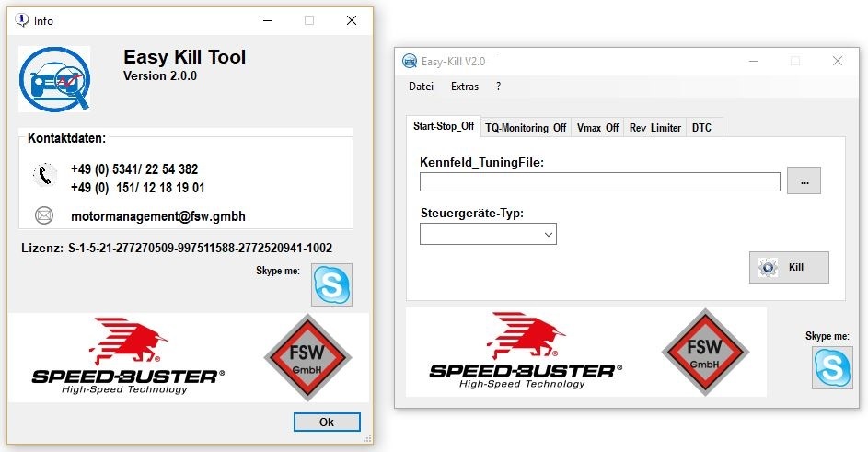Viewport: 868px width, 452px height.
Task: Click the phone number +49 (0) 151/ 12 18 19 01
Action: point(137,188)
